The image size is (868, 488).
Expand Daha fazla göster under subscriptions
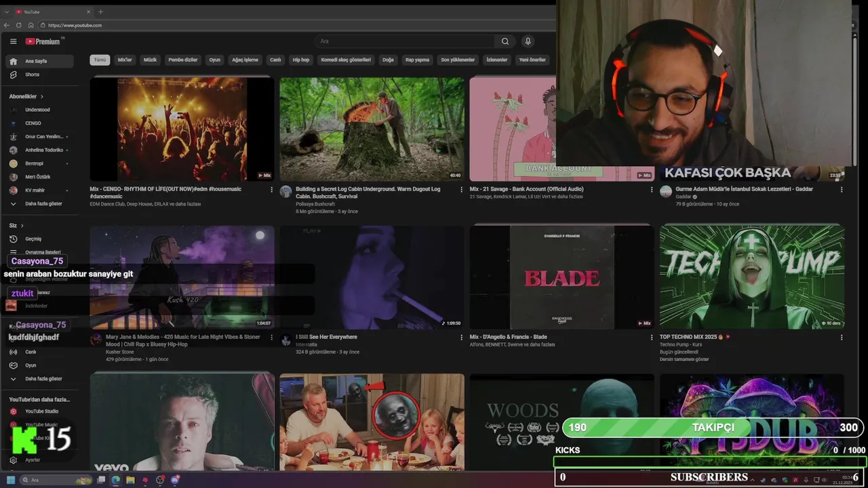pyautogui.click(x=40, y=204)
